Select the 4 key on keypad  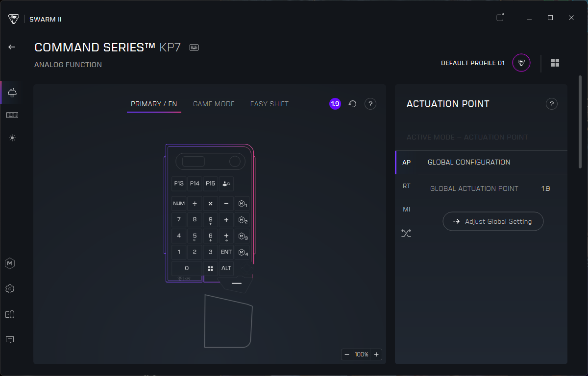[x=179, y=236]
